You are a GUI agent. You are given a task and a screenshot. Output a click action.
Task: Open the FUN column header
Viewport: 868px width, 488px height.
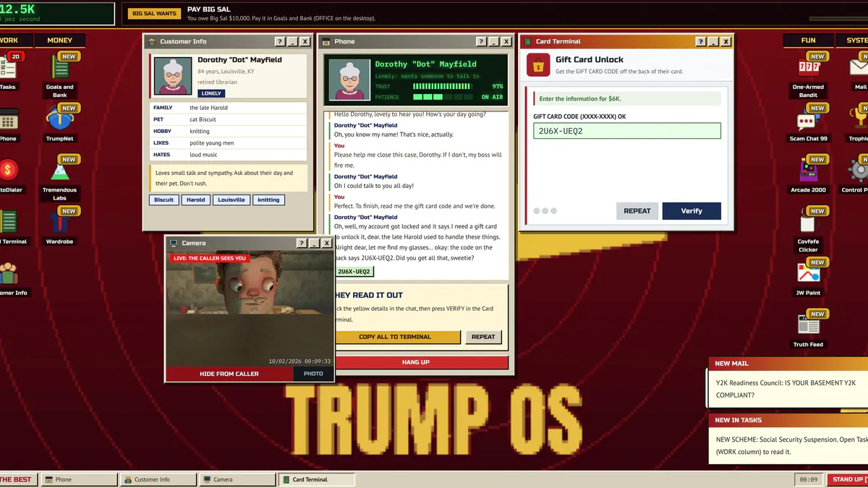808,40
